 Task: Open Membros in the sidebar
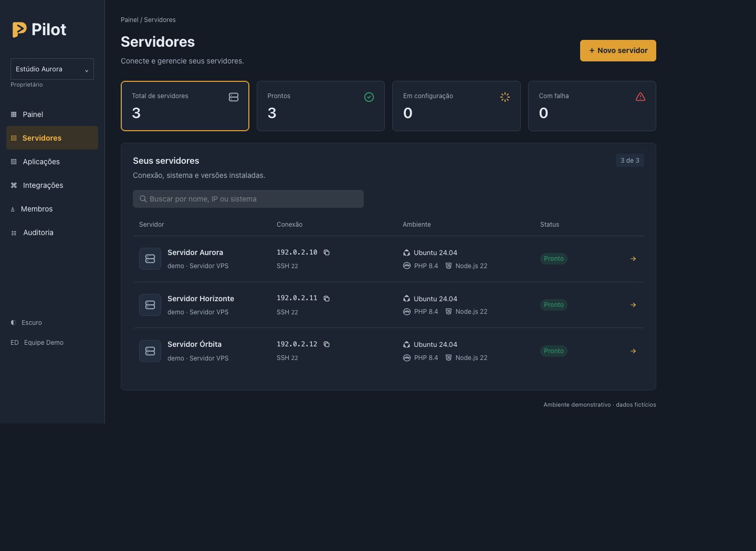pyautogui.click(x=52, y=209)
